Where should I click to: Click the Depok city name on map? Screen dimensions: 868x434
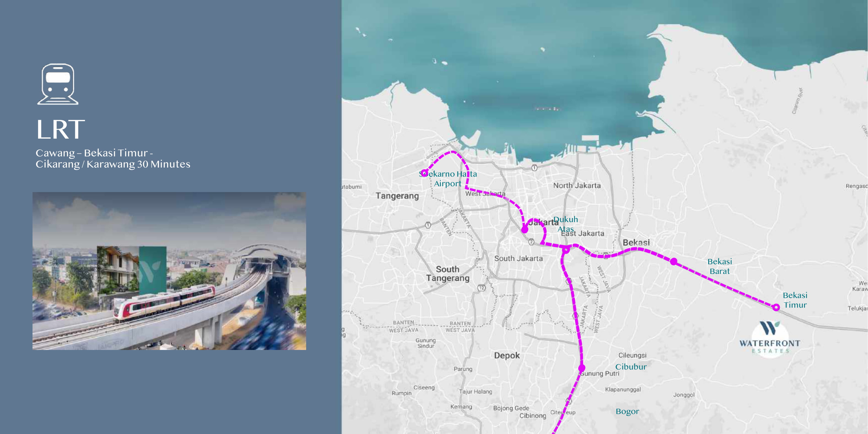[507, 355]
